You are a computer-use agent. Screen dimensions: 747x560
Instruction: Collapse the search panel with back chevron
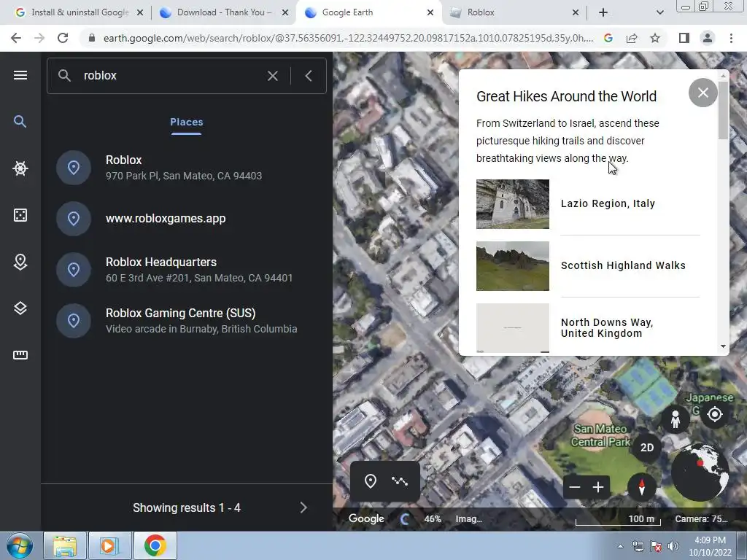[309, 76]
